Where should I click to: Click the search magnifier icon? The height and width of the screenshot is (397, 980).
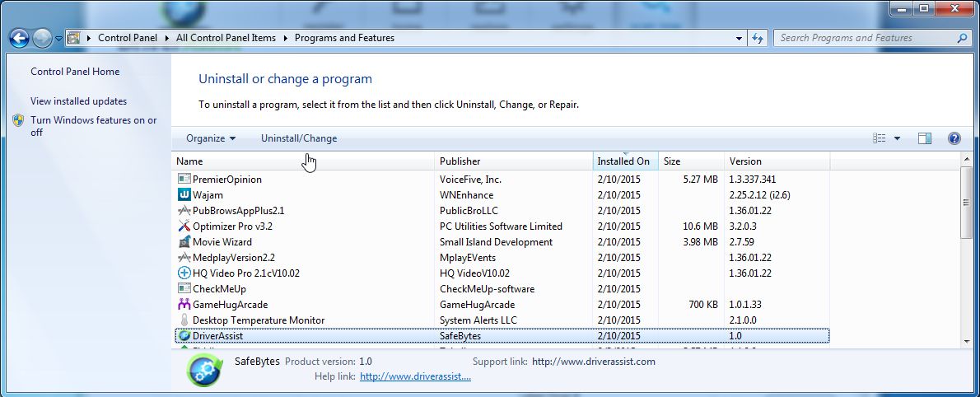[x=963, y=38]
